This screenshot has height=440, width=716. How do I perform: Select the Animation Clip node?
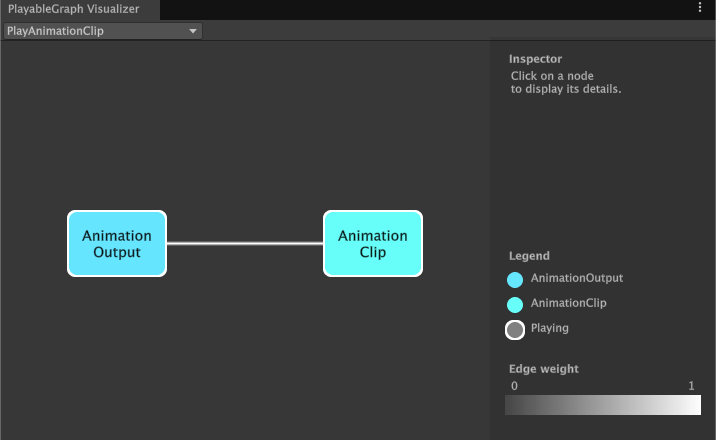tap(373, 244)
